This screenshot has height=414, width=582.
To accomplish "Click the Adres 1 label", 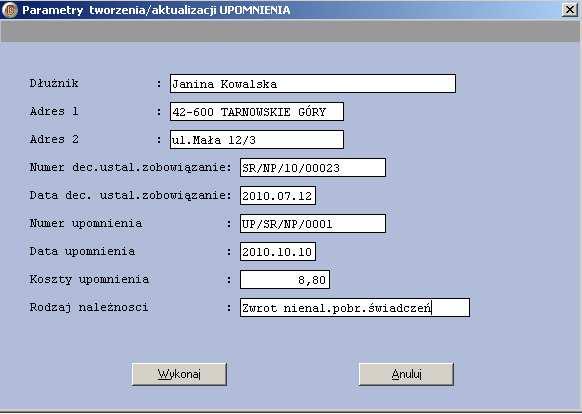I will tap(54, 111).
